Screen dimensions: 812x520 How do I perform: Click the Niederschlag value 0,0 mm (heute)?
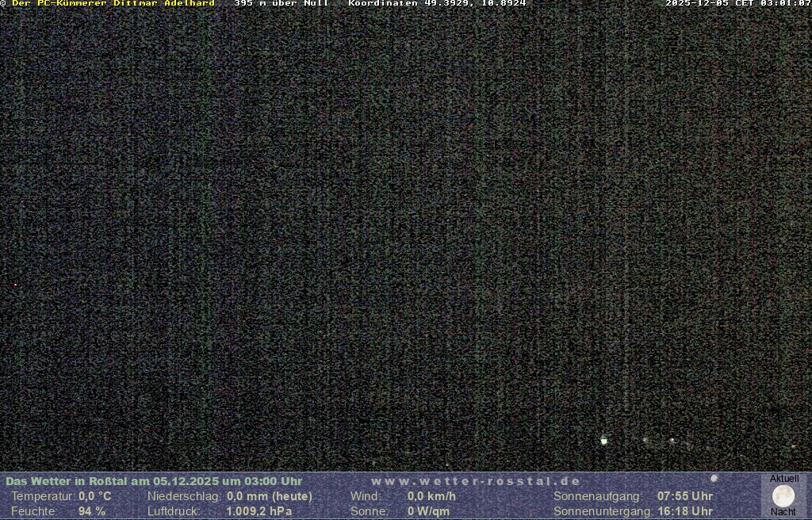270,496
